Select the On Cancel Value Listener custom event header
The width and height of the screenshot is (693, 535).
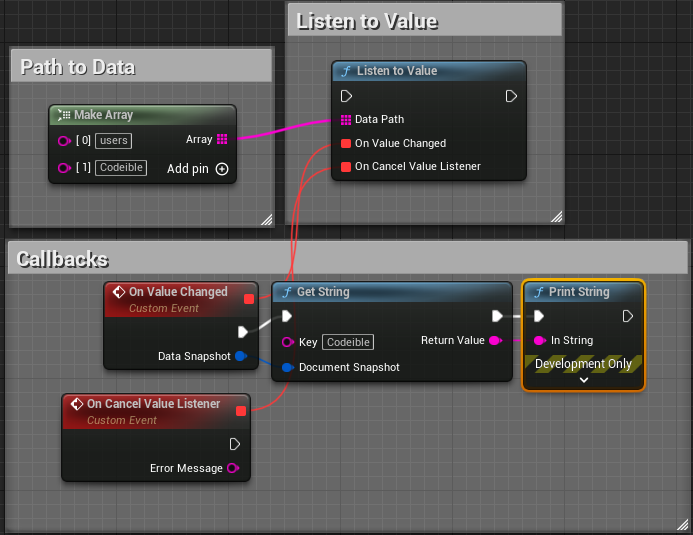click(x=156, y=412)
